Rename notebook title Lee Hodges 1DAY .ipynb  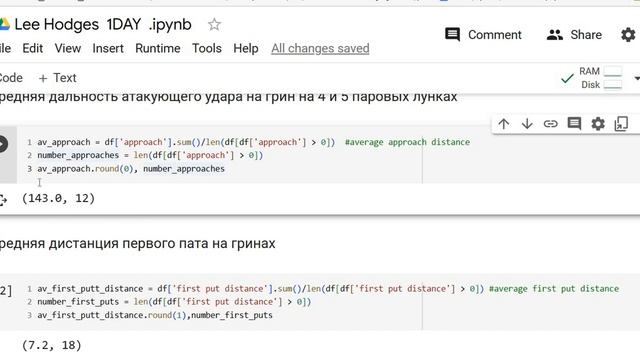103,24
